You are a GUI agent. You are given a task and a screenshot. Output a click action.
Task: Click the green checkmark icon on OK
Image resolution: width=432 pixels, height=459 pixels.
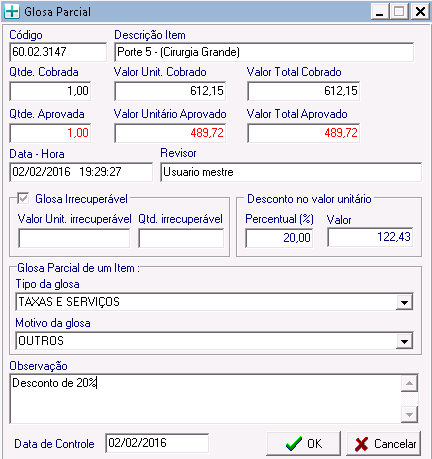[294, 444]
